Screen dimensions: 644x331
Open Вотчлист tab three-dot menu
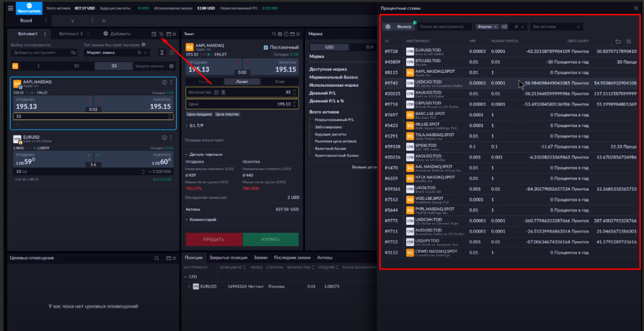(45, 34)
